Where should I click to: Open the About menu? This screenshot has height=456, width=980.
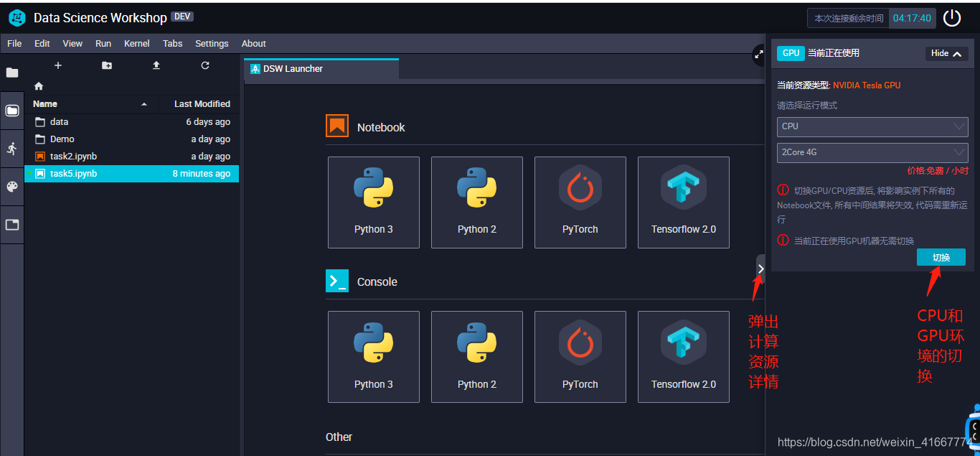254,44
